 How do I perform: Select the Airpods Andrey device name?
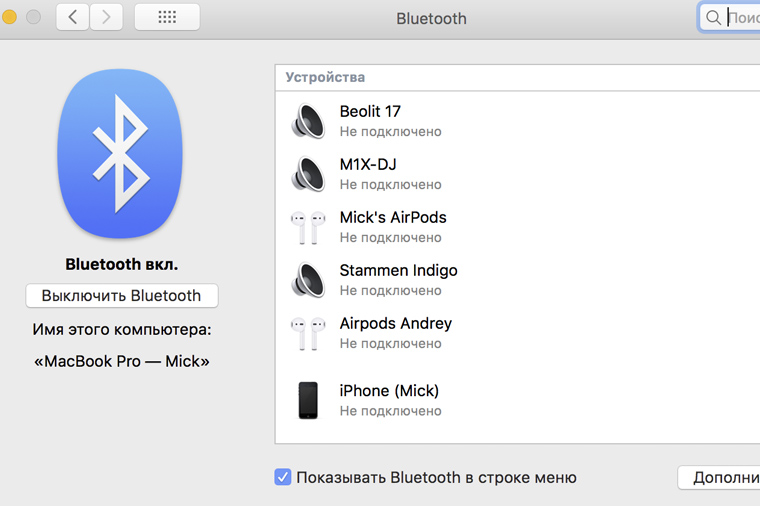point(395,324)
